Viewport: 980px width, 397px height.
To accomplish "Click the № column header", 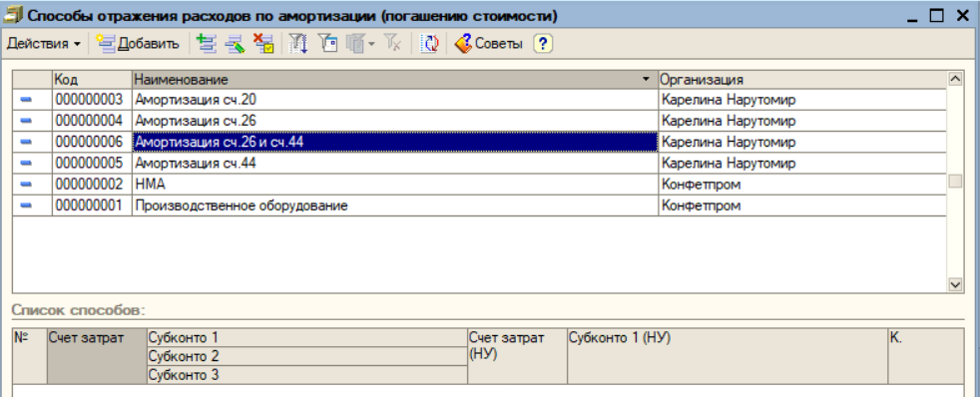I will point(30,356).
